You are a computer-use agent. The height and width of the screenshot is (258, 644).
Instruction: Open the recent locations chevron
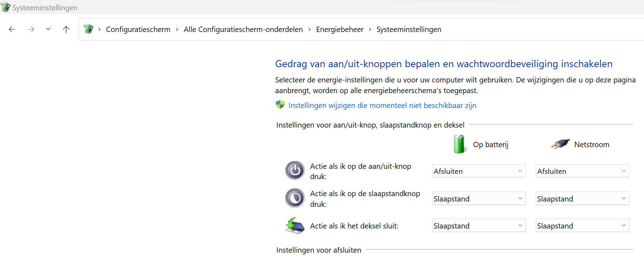pos(48,29)
